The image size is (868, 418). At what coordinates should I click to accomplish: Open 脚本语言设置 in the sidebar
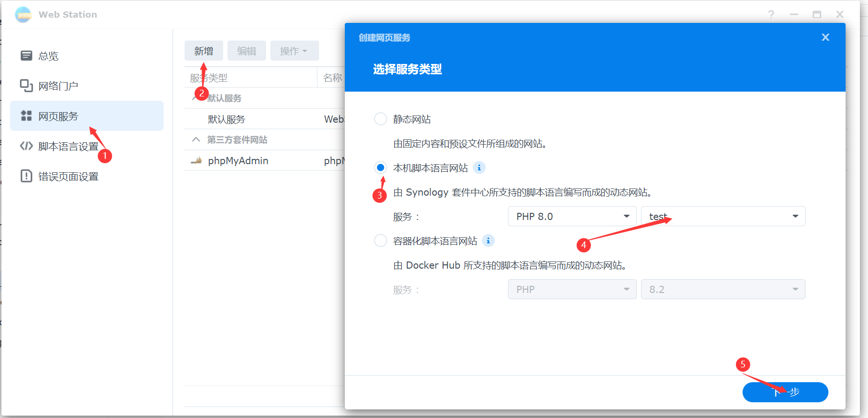tap(87, 146)
